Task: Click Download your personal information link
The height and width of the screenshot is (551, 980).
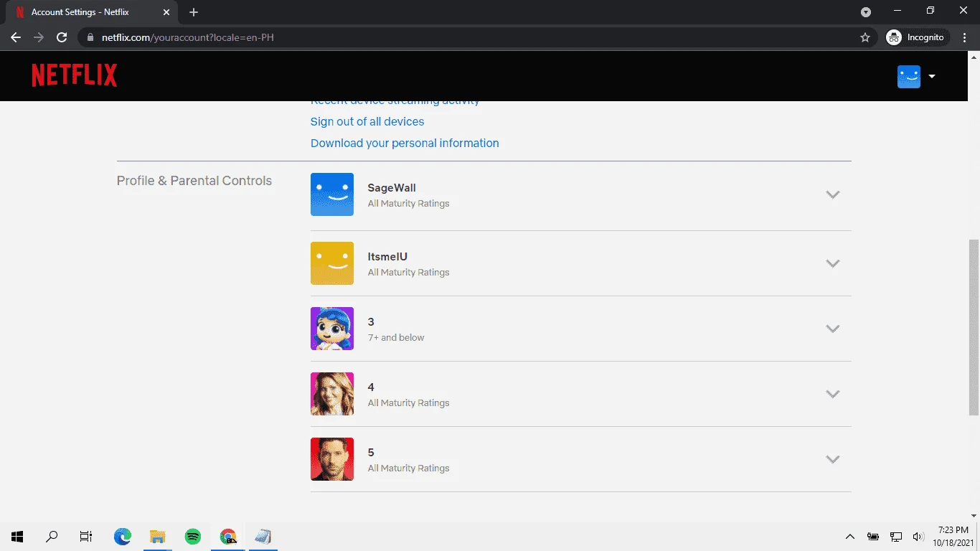Action: [405, 143]
